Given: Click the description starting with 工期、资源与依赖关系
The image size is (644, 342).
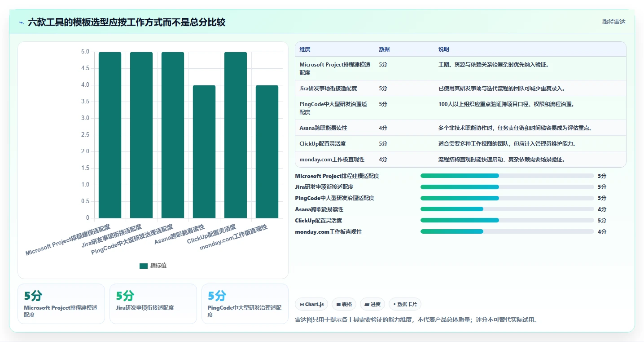Looking at the screenshot, I should pos(494,65).
